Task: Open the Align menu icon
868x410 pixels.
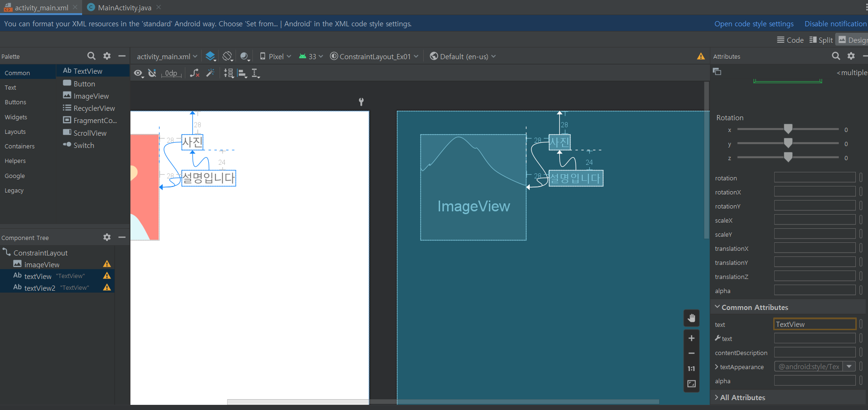Action: 243,73
